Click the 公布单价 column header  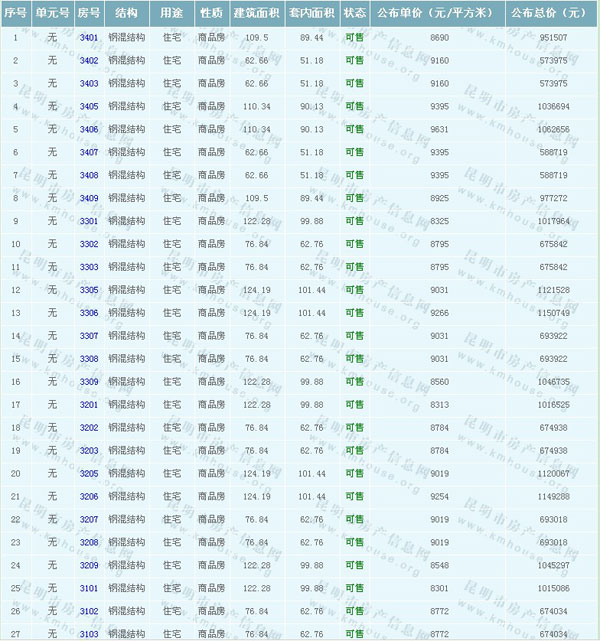[x=432, y=14]
